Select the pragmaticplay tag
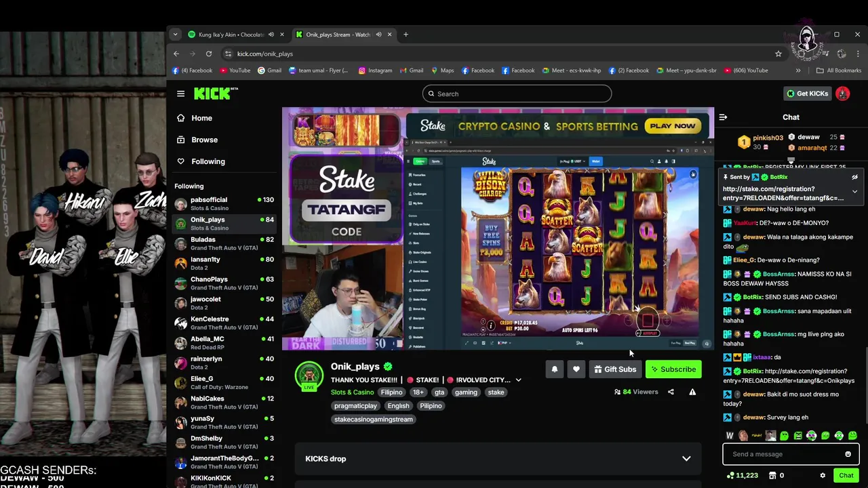The height and width of the screenshot is (488, 868). pyautogui.click(x=355, y=406)
